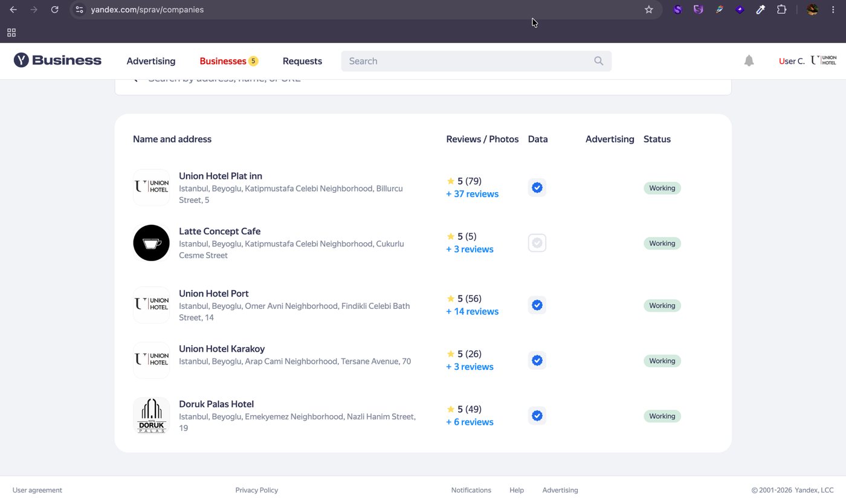The height and width of the screenshot is (504, 846).
Task: Click unverified data badge for Latte Concept Cafe
Action: point(537,243)
